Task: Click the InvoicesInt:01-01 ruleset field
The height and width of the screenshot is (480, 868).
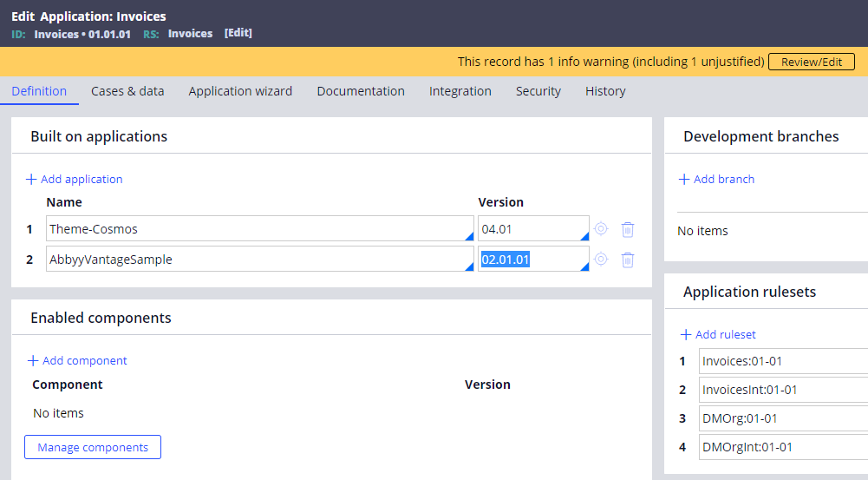Action: (x=783, y=390)
